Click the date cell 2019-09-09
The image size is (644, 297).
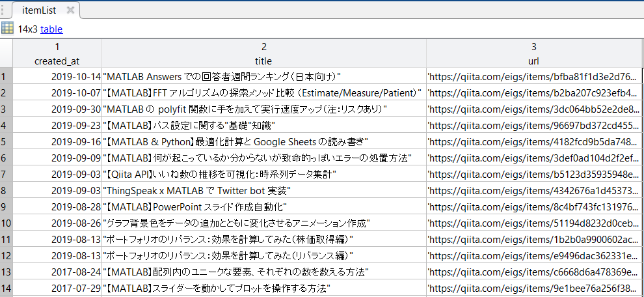coord(57,158)
